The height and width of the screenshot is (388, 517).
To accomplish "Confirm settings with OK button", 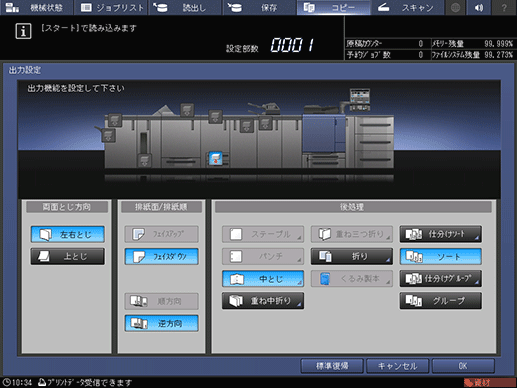I will click(463, 366).
